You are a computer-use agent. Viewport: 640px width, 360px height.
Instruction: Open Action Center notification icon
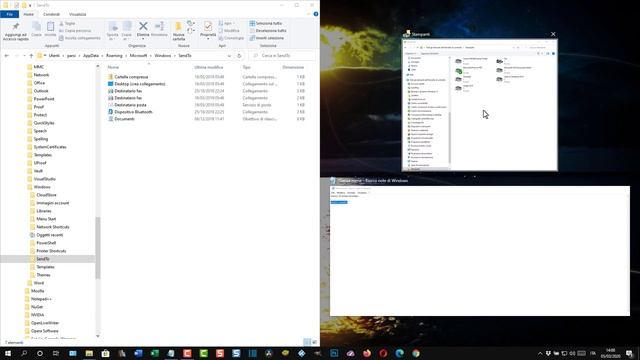point(629,353)
